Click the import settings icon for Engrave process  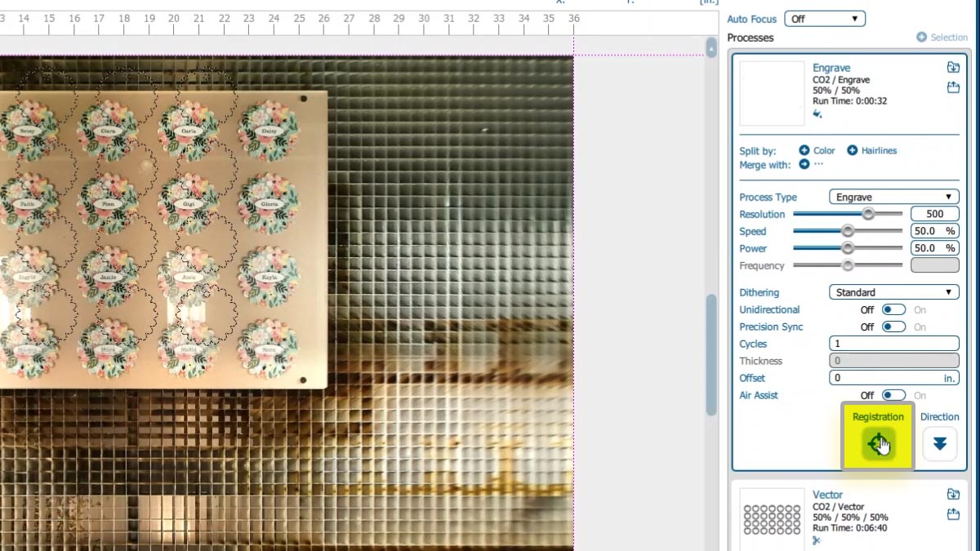pyautogui.click(x=953, y=68)
